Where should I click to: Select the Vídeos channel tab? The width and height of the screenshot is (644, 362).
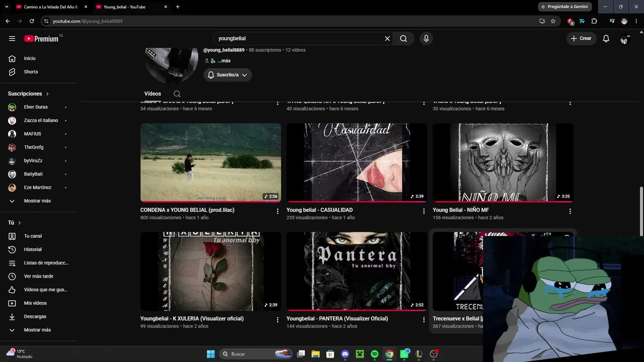click(152, 94)
